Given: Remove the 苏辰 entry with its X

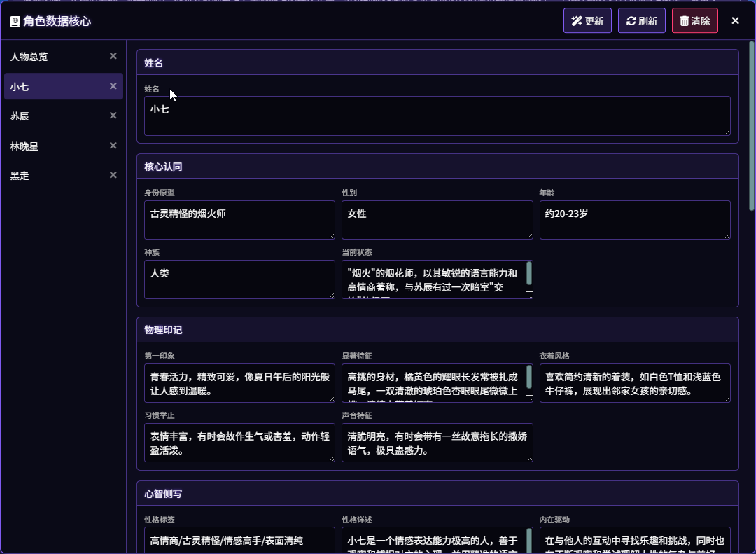Looking at the screenshot, I should 113,116.
